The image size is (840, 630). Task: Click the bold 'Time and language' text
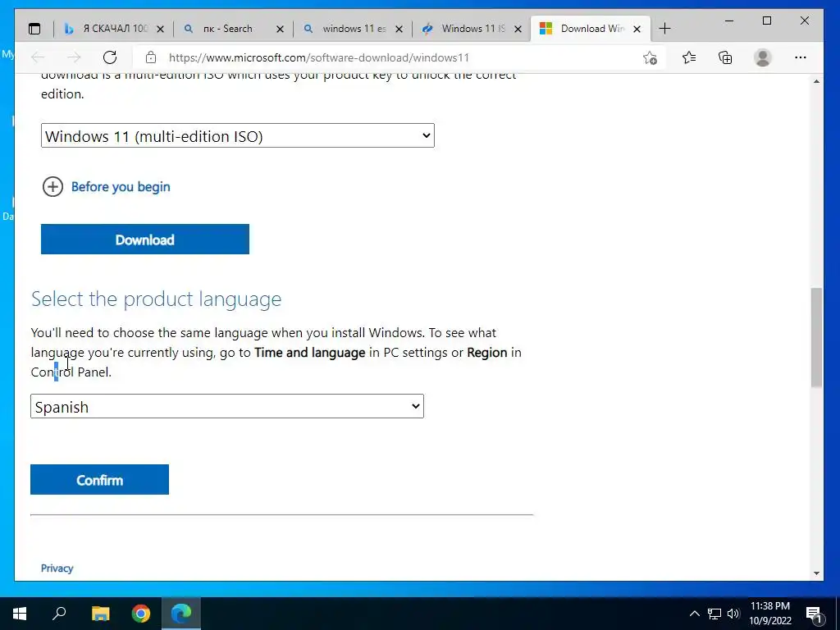(309, 353)
